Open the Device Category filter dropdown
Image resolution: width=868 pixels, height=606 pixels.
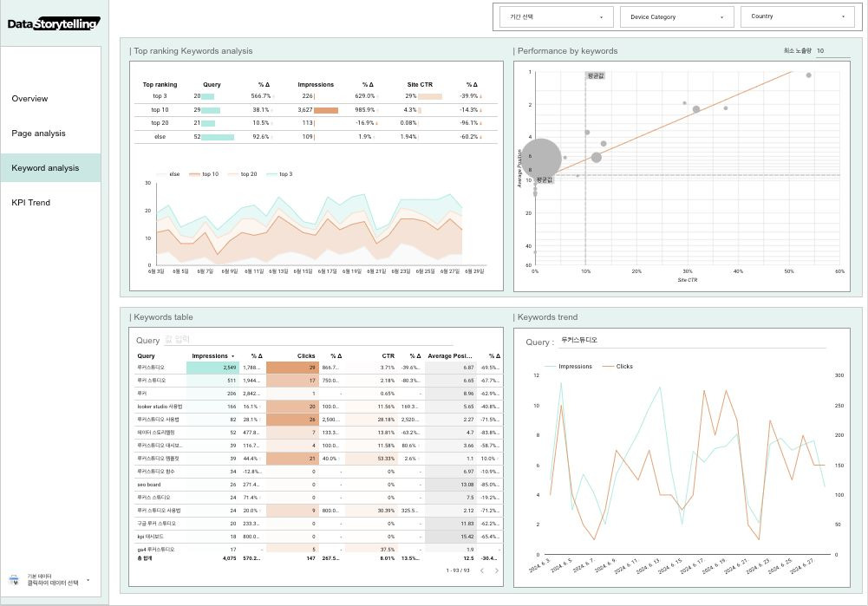pyautogui.click(x=676, y=17)
